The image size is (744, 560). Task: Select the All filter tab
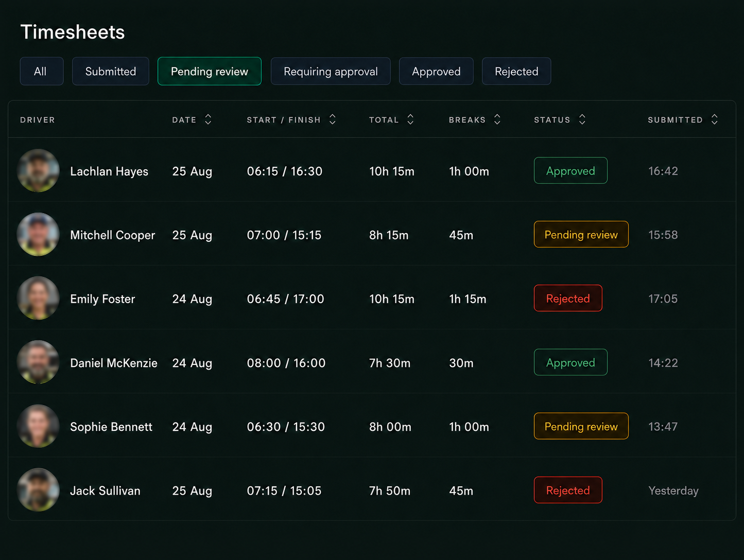pyautogui.click(x=42, y=71)
